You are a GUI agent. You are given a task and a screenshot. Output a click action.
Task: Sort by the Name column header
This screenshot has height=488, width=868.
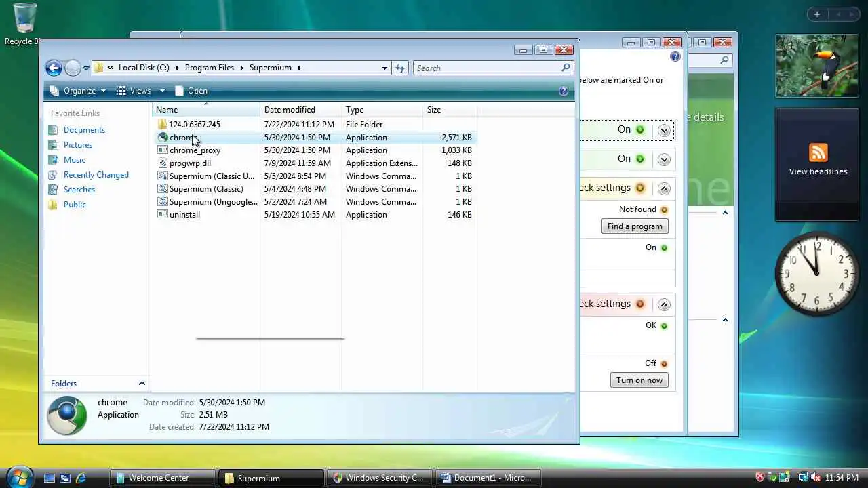[205, 110]
